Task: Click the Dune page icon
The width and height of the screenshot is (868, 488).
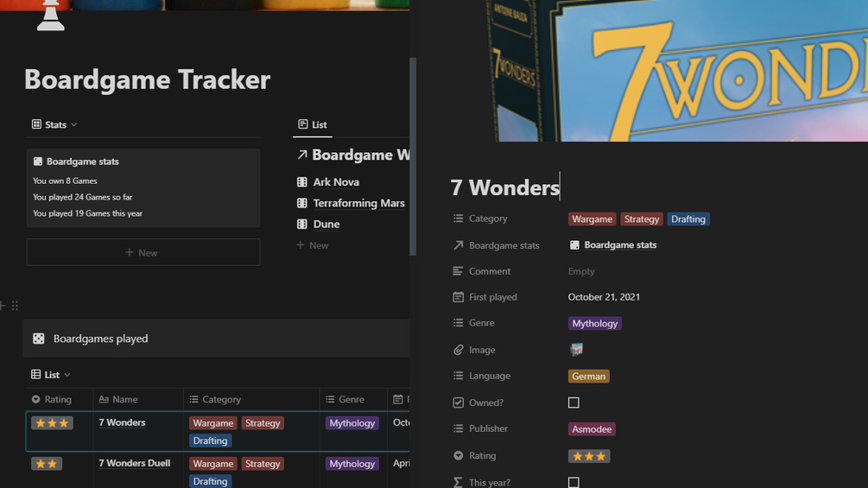Action: tap(301, 224)
